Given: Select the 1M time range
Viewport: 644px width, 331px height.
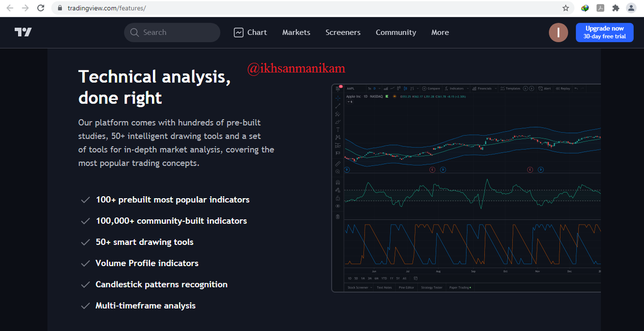Looking at the screenshot, I should click(x=363, y=278).
